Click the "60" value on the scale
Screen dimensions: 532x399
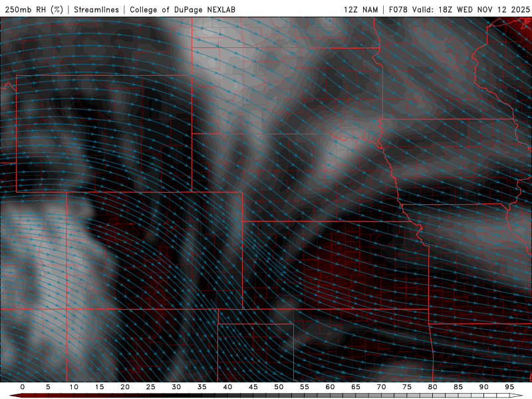tap(330, 387)
